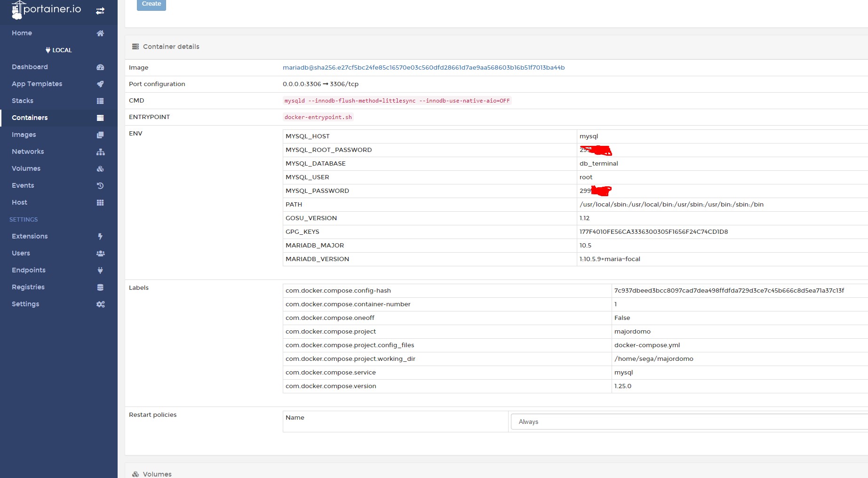The height and width of the screenshot is (478, 868).
Task: Click the Events history icon
Action: click(100, 185)
